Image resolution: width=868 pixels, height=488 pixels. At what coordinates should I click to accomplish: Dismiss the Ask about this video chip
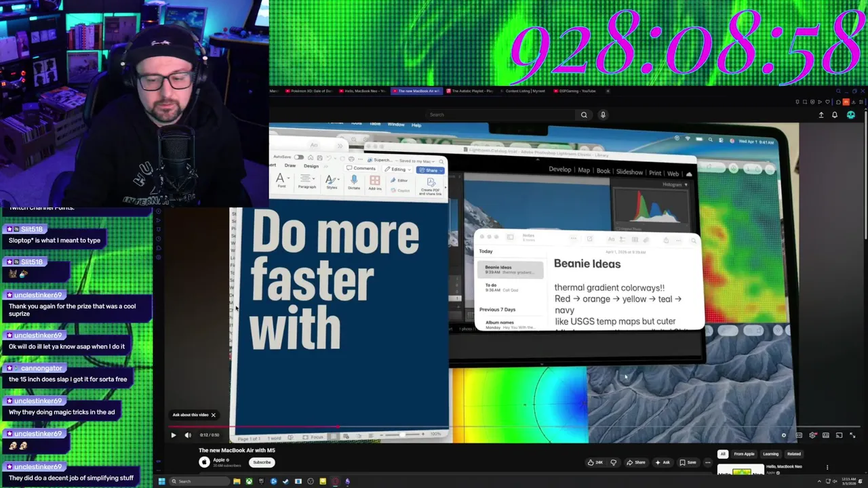pyautogui.click(x=213, y=415)
